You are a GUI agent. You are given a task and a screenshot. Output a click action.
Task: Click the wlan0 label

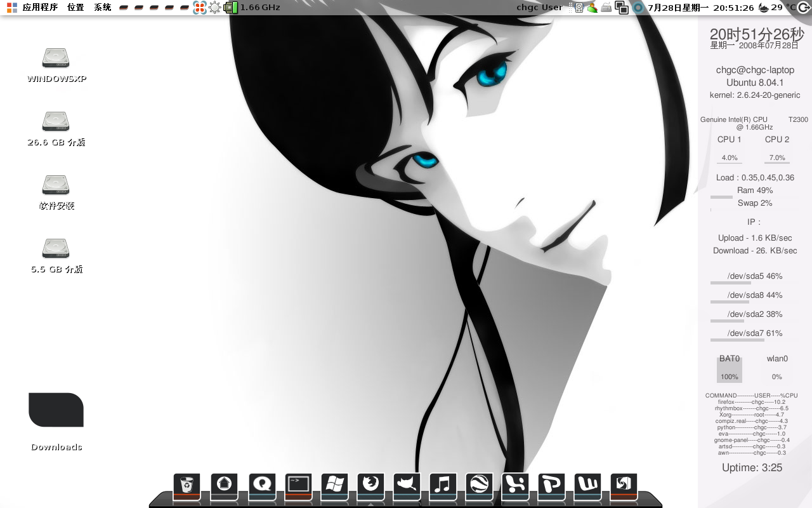click(777, 359)
